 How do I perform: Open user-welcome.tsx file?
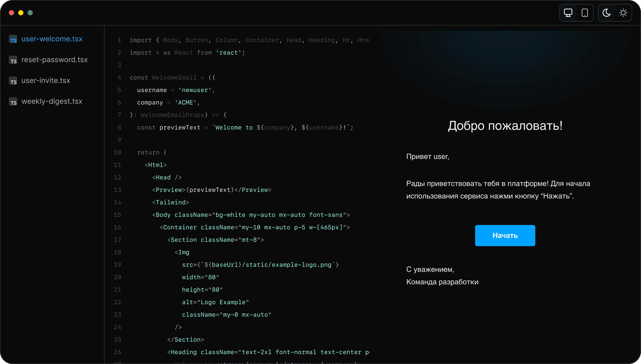point(52,39)
